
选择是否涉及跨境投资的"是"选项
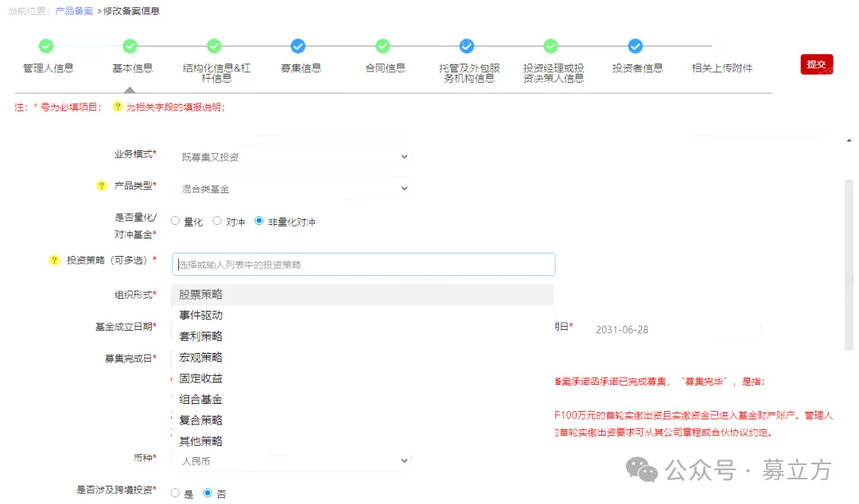174,493
